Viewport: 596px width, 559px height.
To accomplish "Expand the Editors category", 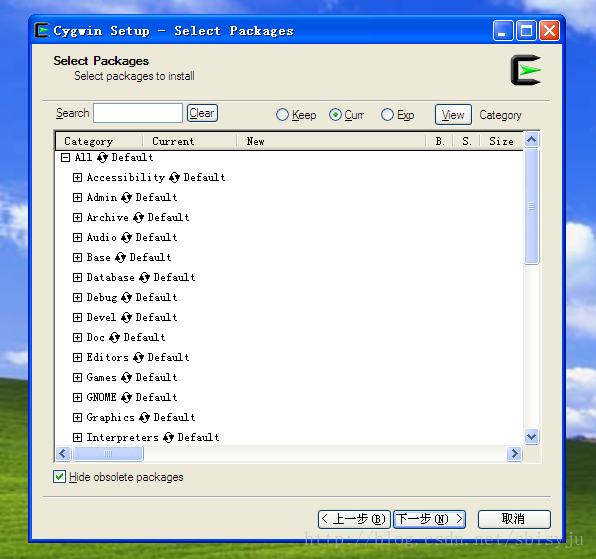I will (x=77, y=358).
